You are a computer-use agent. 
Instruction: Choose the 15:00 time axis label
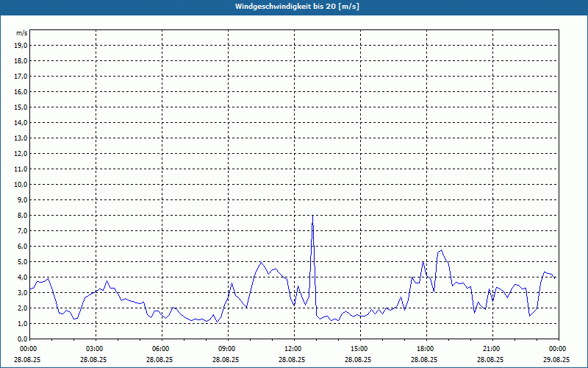coord(359,349)
